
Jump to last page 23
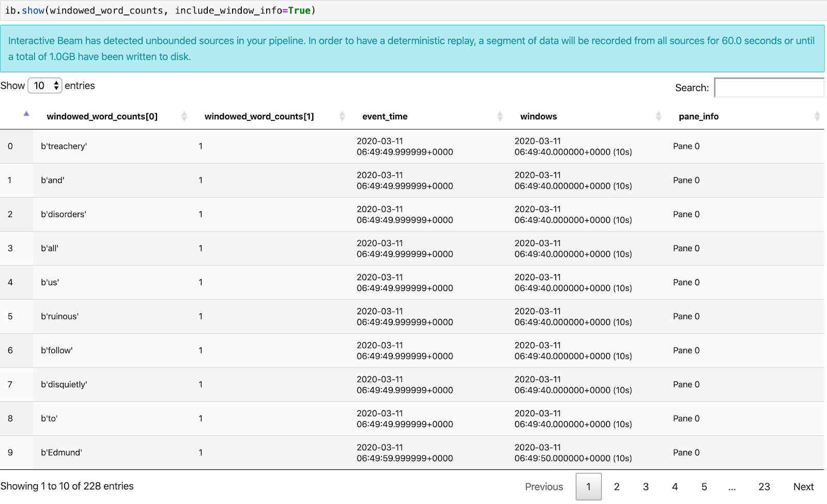click(x=764, y=486)
